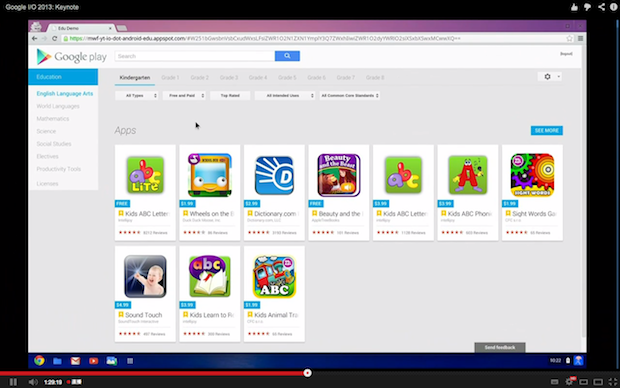Open Science category
The image size is (620, 388).
[x=46, y=131]
